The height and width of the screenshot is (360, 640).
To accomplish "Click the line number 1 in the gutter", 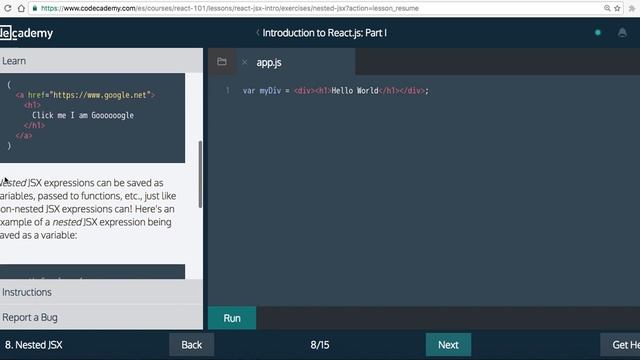I will [227, 91].
